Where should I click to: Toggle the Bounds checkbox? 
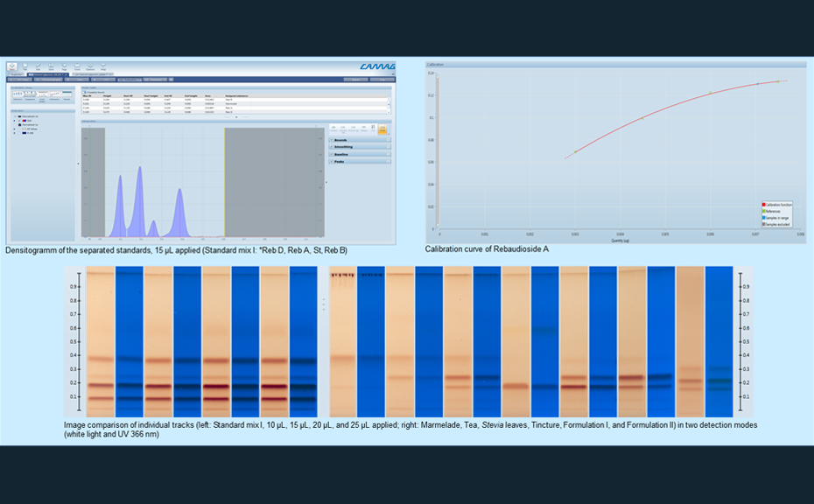tap(332, 140)
